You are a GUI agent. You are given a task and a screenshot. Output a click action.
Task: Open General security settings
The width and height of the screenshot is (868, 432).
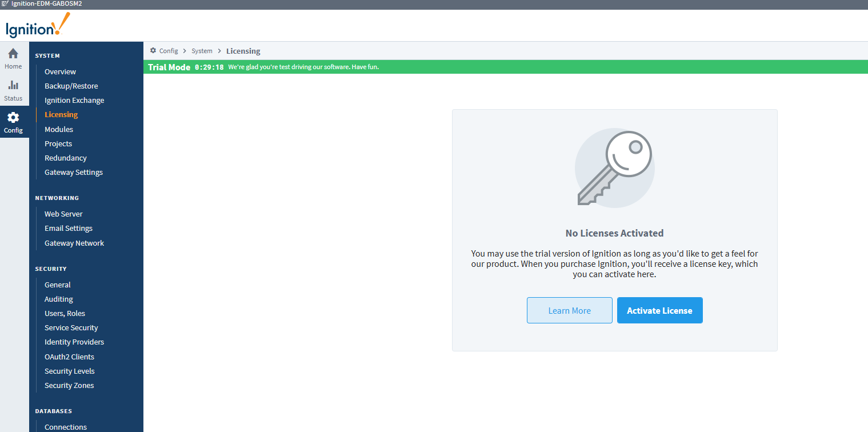pos(58,285)
